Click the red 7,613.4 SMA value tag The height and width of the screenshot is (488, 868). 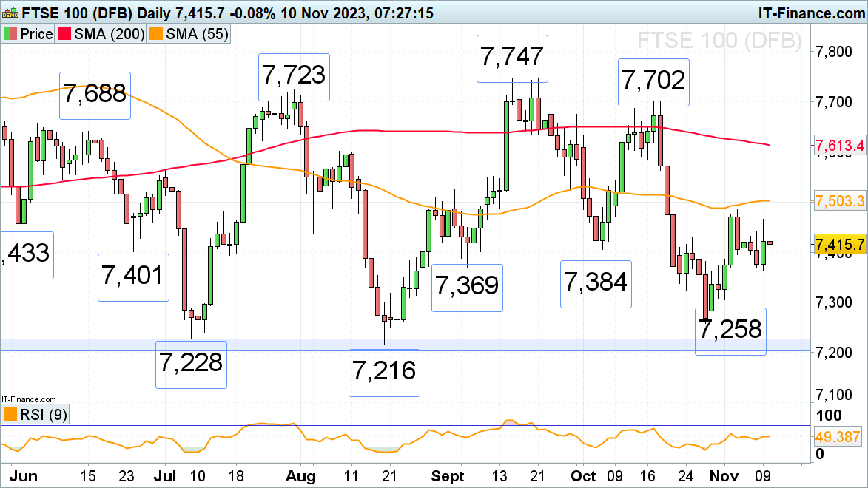tap(839, 146)
